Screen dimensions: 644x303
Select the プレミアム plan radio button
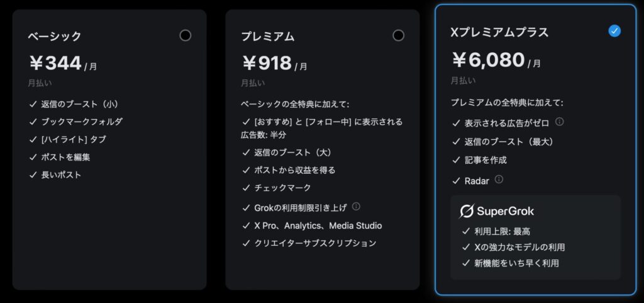(x=398, y=35)
